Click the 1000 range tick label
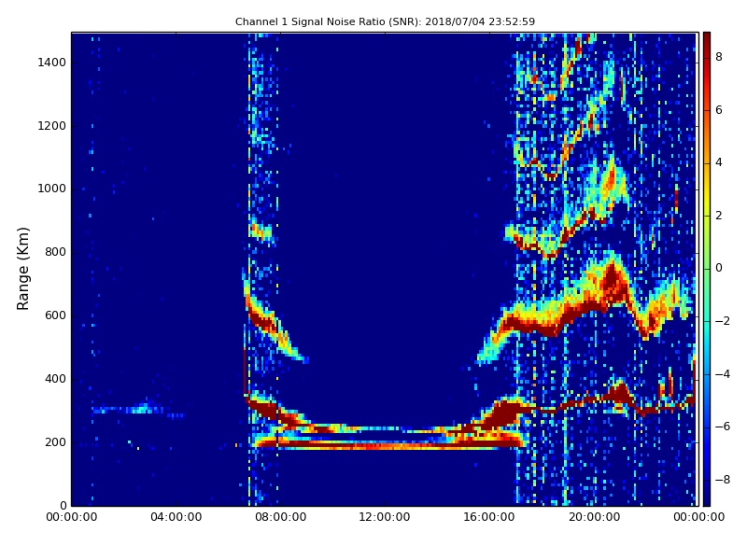The image size is (747, 560). coord(52,189)
